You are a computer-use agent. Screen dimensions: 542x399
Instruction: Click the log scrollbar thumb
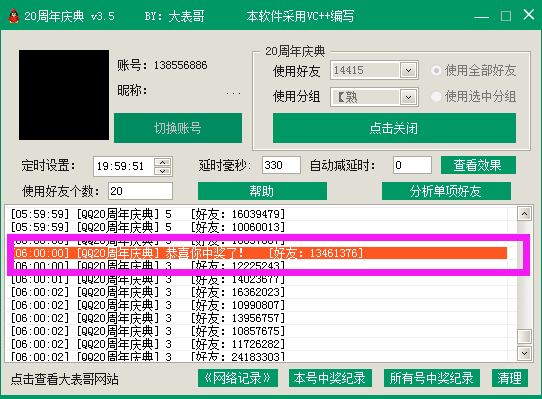coord(524,336)
